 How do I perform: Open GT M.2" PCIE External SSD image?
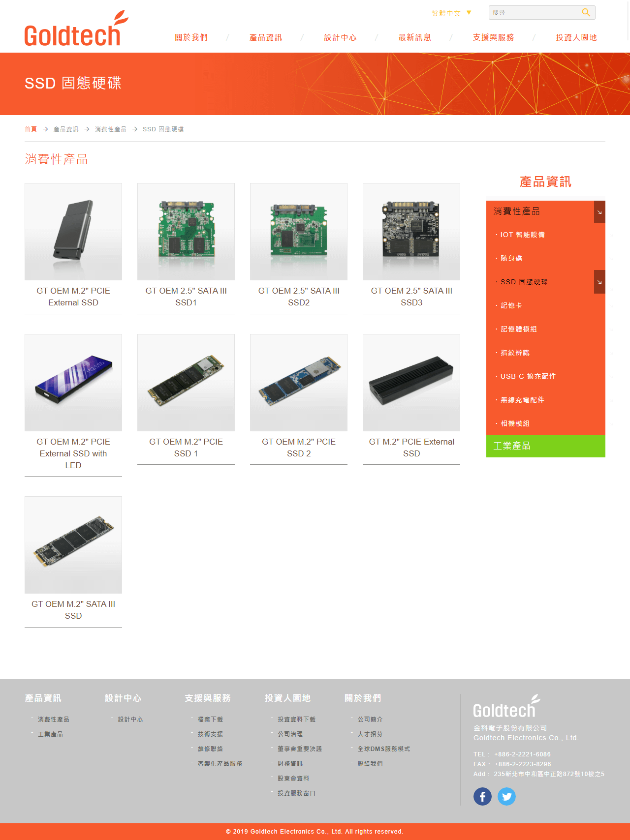[x=411, y=383]
